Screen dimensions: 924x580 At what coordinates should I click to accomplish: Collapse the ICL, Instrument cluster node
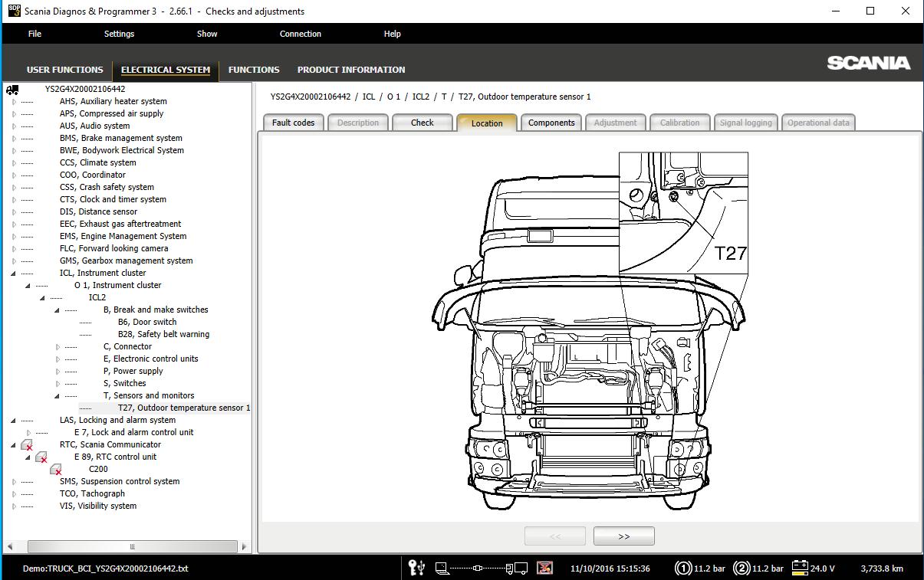(x=14, y=274)
